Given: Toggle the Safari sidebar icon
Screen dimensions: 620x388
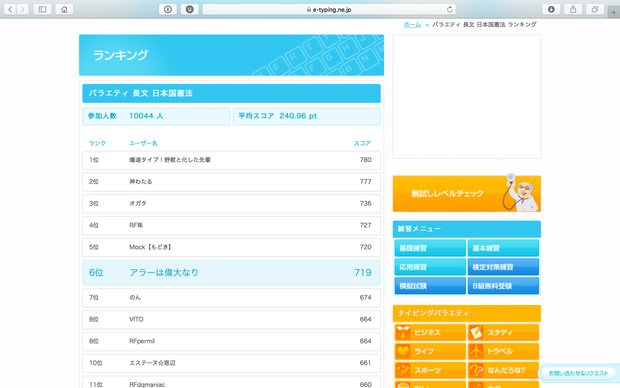Looking at the screenshot, I should pyautogui.click(x=42, y=9).
